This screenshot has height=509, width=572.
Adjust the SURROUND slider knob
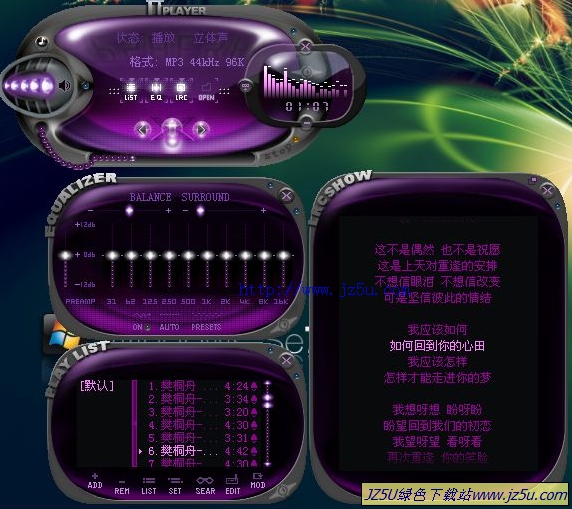(x=200, y=211)
